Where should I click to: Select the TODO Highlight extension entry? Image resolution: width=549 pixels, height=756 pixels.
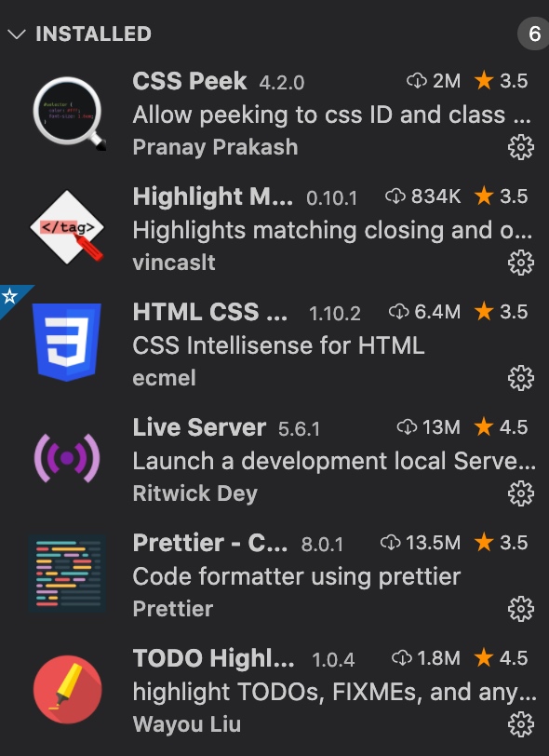[274, 691]
